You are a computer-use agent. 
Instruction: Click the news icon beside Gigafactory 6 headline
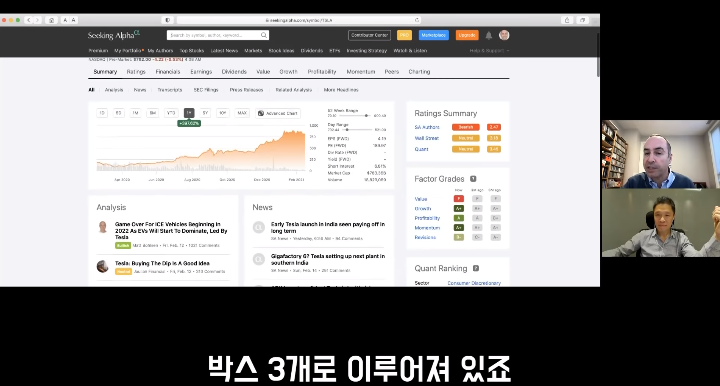coord(259,259)
